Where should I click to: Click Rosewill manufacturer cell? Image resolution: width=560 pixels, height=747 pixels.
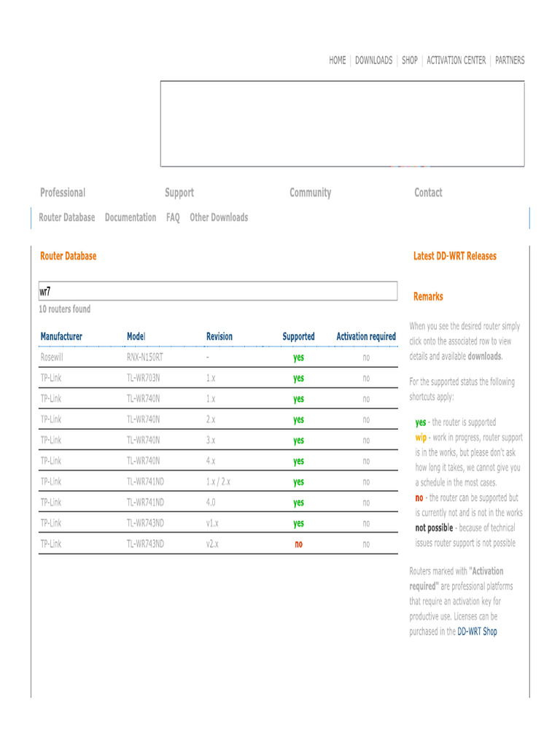pos(52,357)
